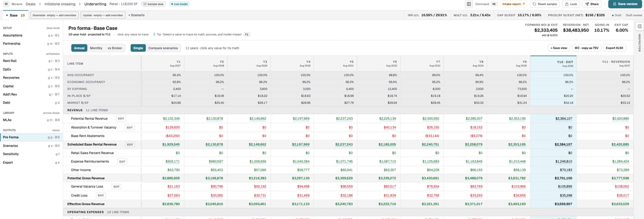Edit Credit Loss row
Screen dimensions: 644x219
click(101, 195)
